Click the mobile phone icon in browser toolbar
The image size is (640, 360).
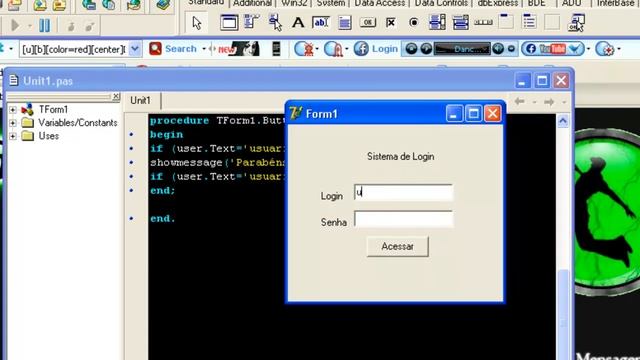click(276, 49)
